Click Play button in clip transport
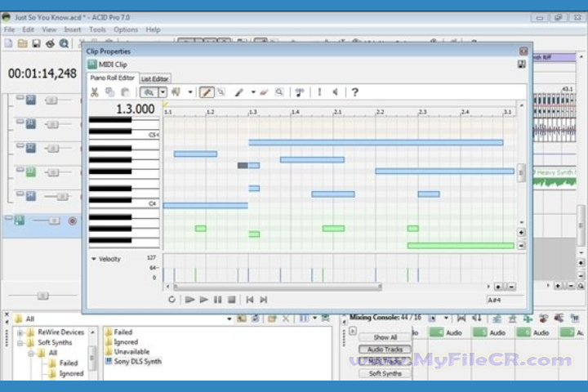588x392 pixels. pos(203,300)
